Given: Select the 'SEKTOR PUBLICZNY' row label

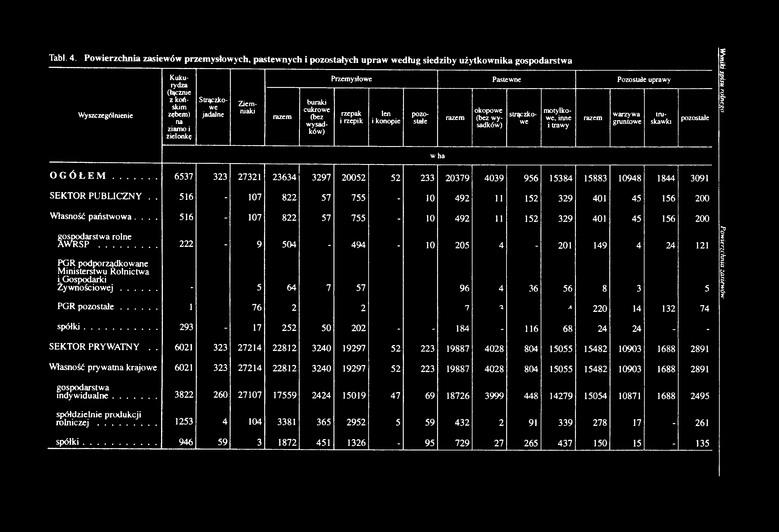Looking at the screenshot, I should coord(96,196).
